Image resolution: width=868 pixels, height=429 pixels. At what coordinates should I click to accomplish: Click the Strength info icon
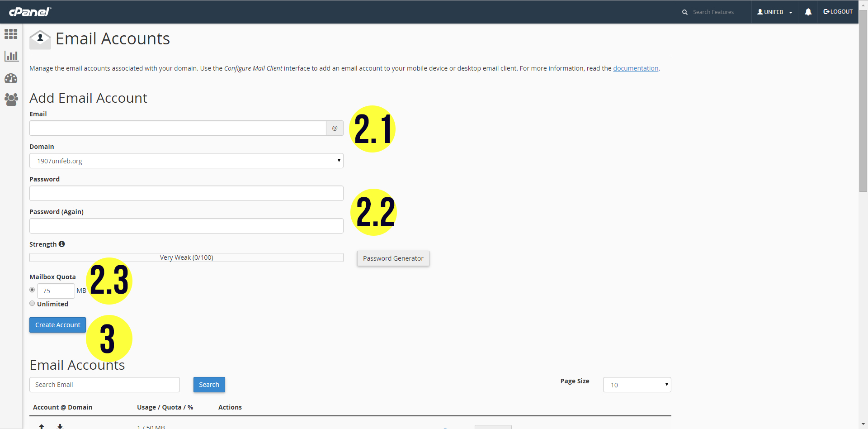coord(62,244)
